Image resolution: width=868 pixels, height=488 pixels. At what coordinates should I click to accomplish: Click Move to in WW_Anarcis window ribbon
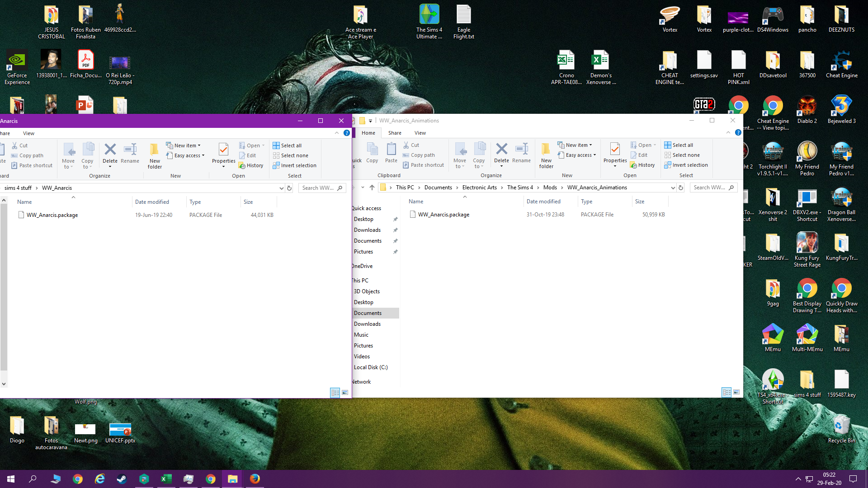click(69, 156)
